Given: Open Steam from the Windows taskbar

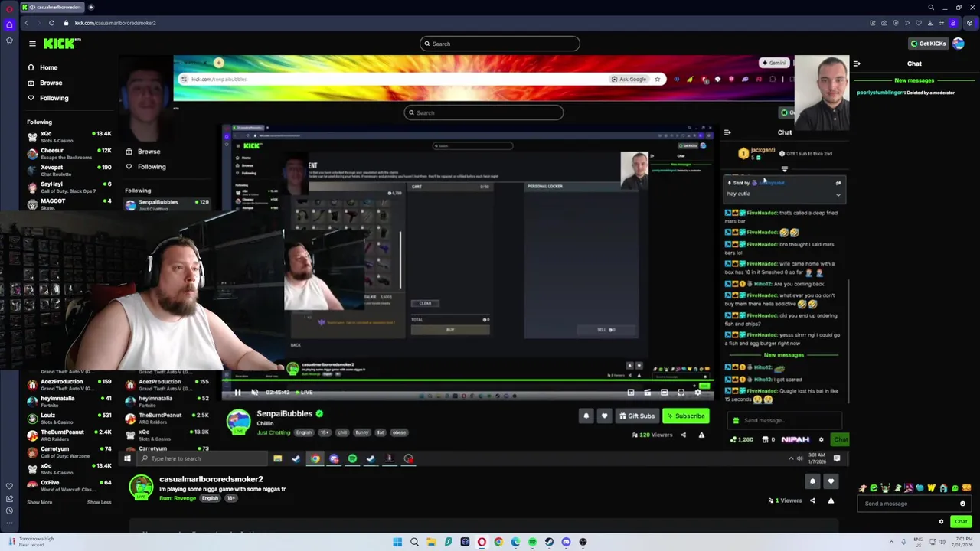Looking at the screenshot, I should click(549, 542).
